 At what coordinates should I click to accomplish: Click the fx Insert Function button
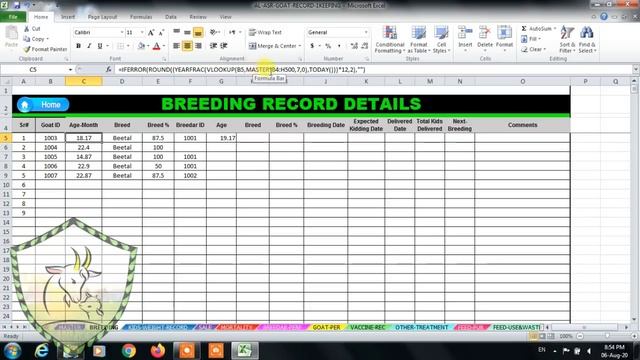pyautogui.click(x=108, y=70)
